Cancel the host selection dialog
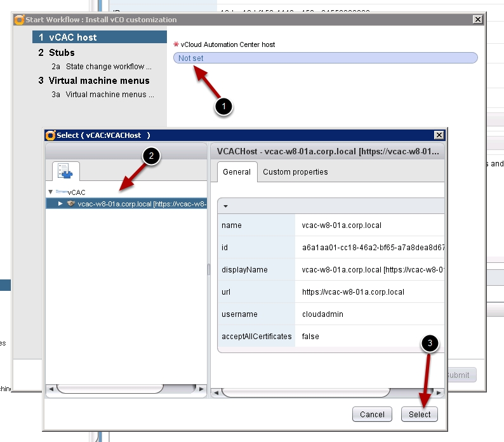 click(372, 414)
